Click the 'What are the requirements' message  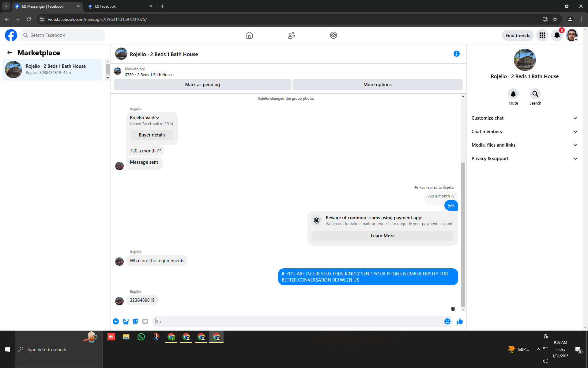click(x=157, y=261)
